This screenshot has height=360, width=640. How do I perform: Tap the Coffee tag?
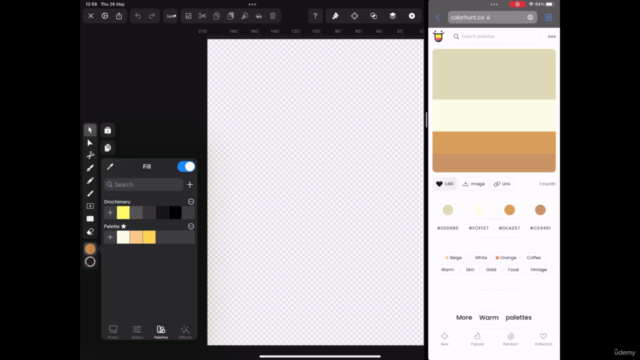533,258
